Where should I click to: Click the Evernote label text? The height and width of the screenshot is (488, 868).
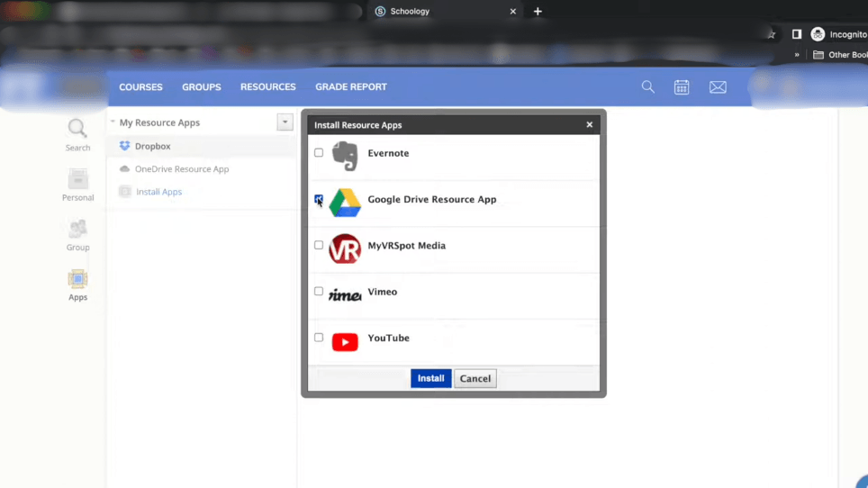point(388,153)
